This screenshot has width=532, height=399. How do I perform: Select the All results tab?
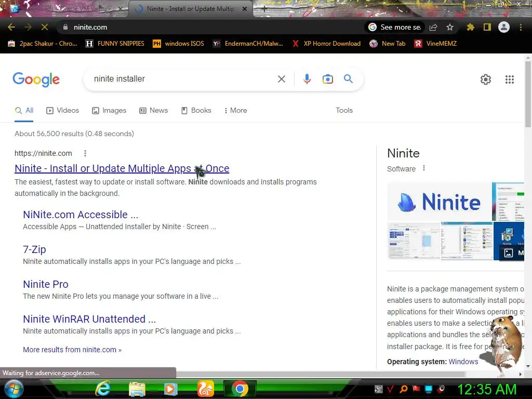(x=24, y=110)
